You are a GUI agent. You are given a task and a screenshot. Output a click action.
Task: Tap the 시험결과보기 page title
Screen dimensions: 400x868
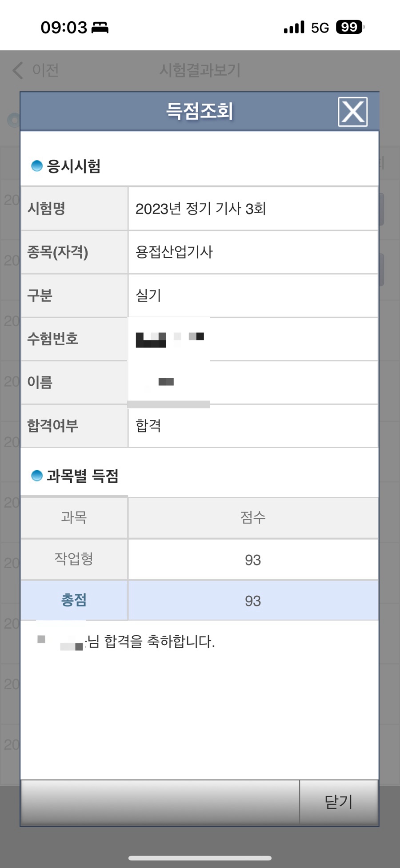point(200,70)
